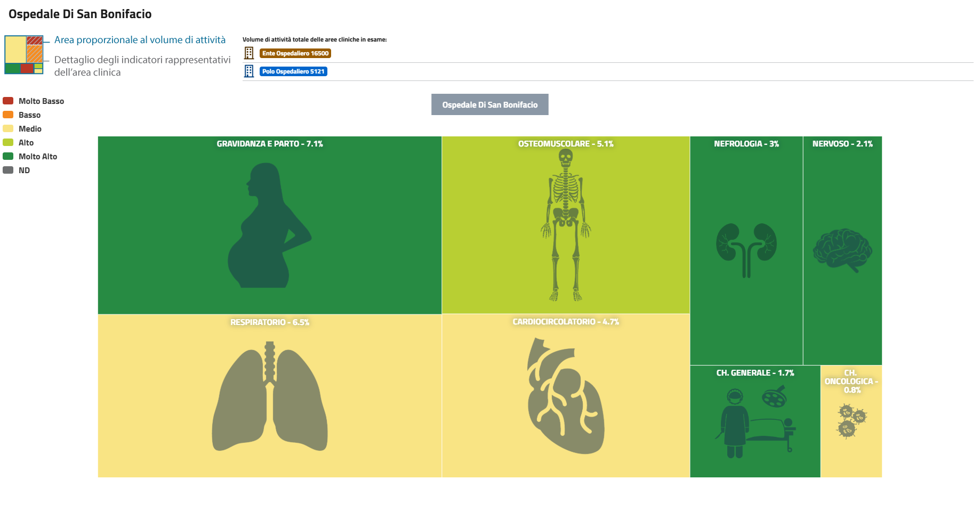Select the RESPIRATORIO - 6.5% label
The width and height of the screenshot is (980, 520).
[x=270, y=322]
